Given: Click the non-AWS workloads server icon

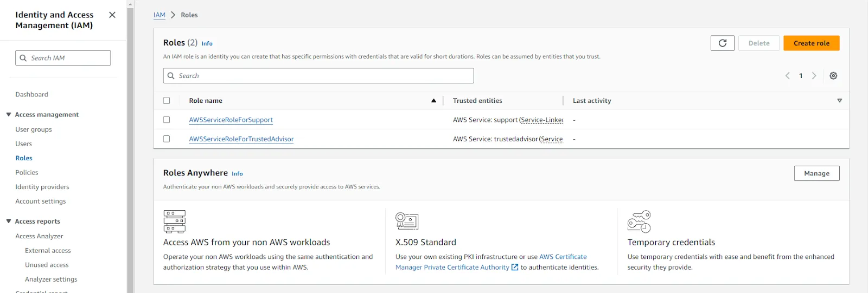Looking at the screenshot, I should [x=175, y=221].
